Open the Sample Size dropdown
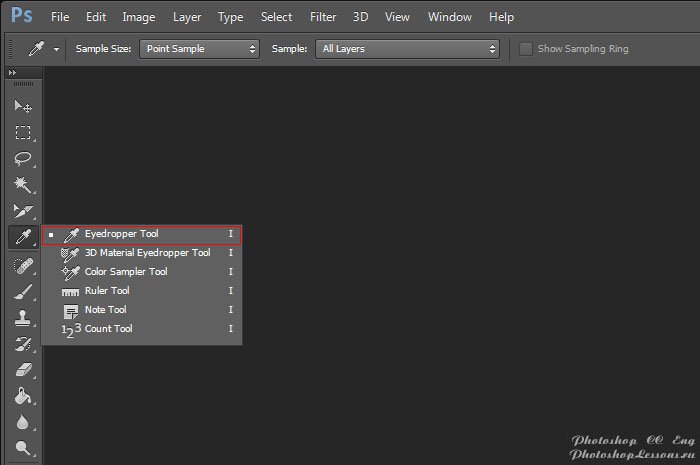 tap(198, 49)
